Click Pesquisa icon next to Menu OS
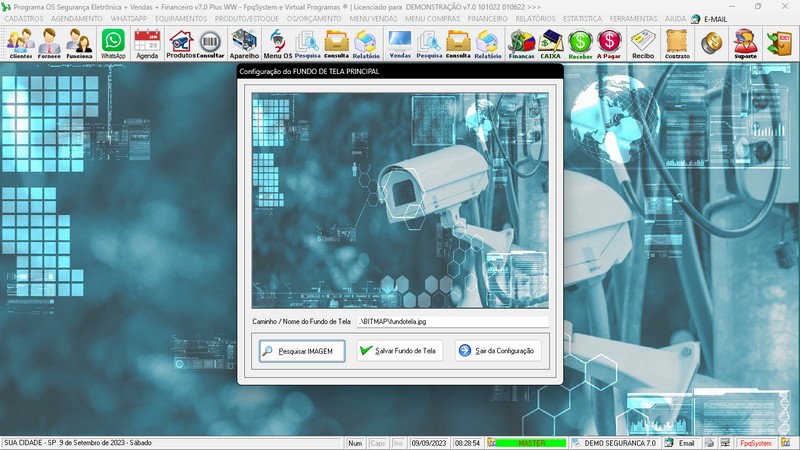Viewport: 800px width, 450px height. click(308, 43)
